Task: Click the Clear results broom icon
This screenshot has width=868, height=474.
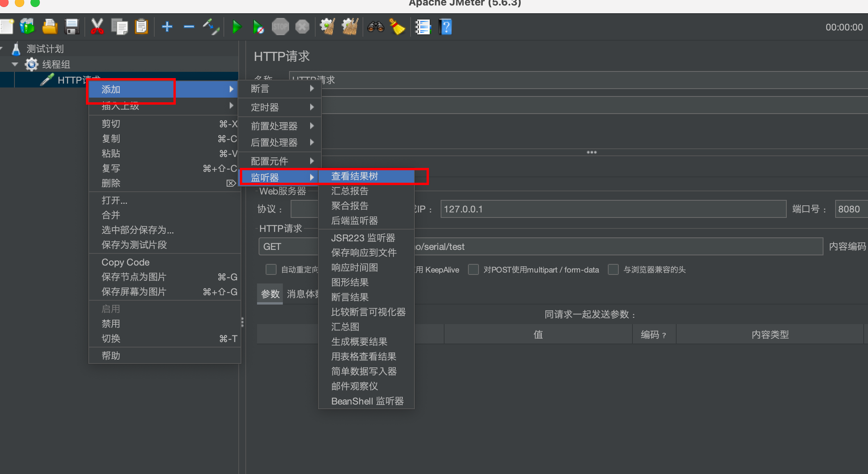Action: point(327,27)
